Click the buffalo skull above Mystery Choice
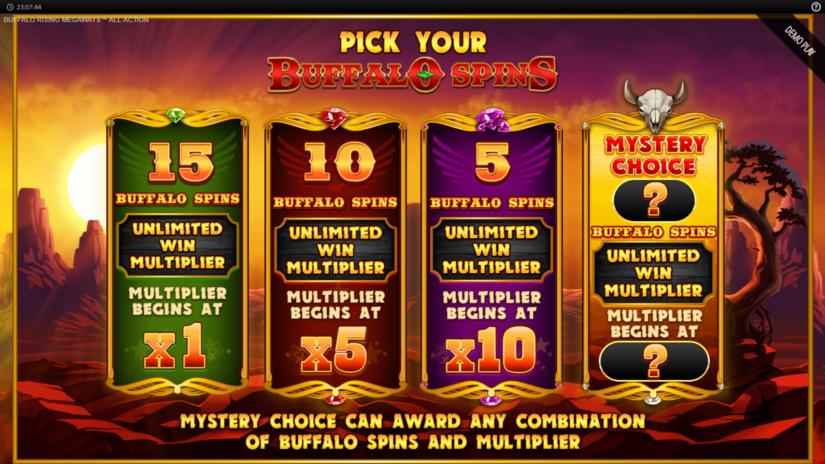Image resolution: width=825 pixels, height=464 pixels. coord(655,106)
